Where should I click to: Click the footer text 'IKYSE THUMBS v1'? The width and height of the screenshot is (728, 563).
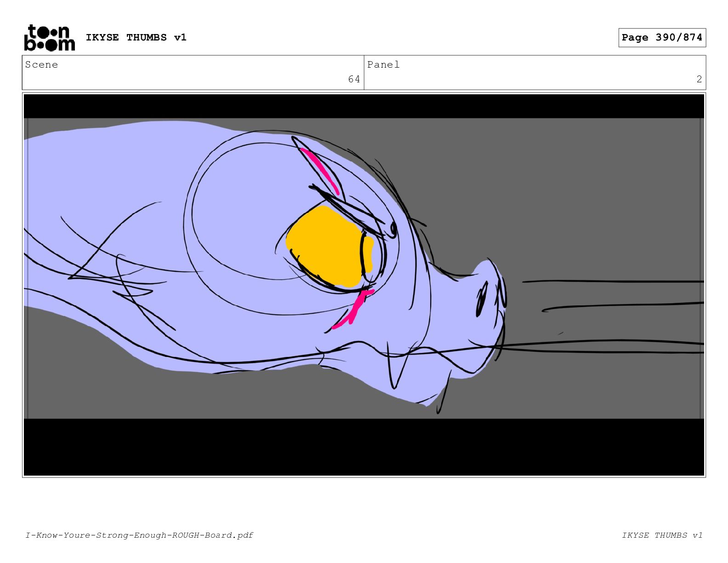(x=662, y=535)
